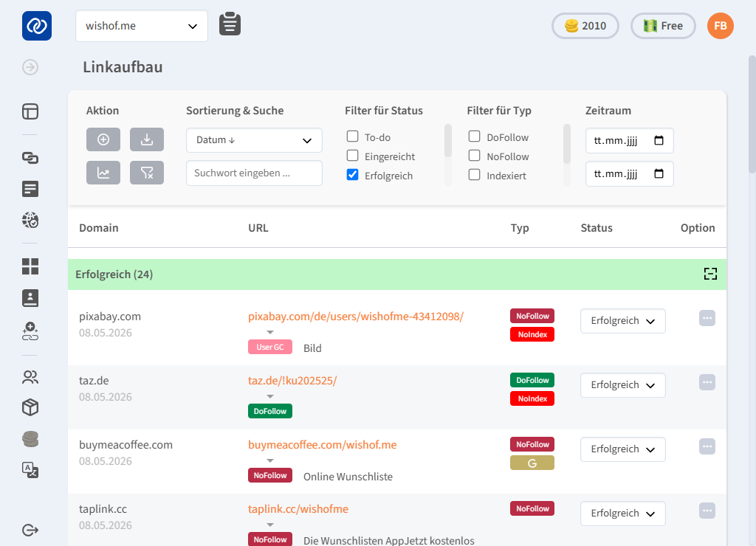Expand details arrow under pixabay URL
The width and height of the screenshot is (756, 546).
click(x=270, y=332)
